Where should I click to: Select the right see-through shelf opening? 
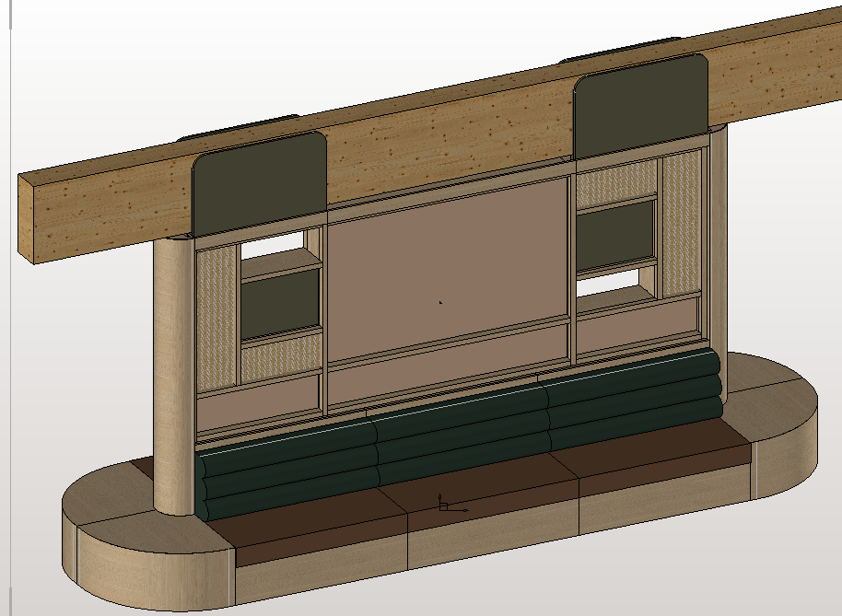click(x=608, y=284)
